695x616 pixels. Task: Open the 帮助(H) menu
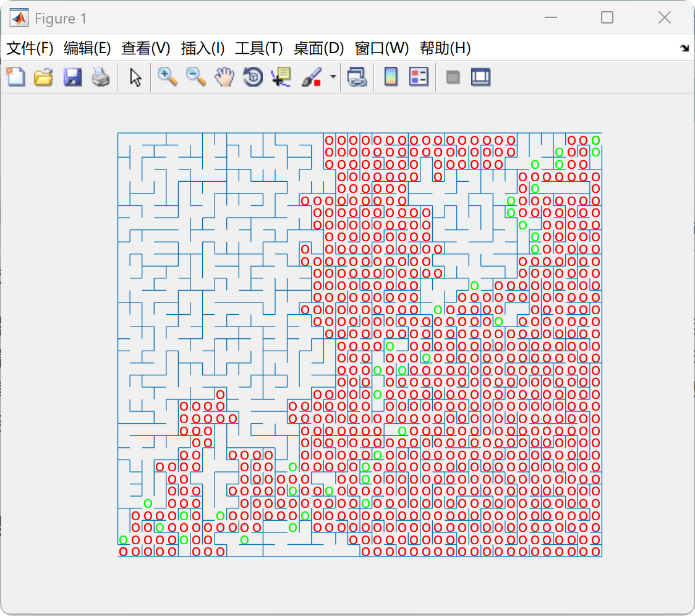[445, 48]
